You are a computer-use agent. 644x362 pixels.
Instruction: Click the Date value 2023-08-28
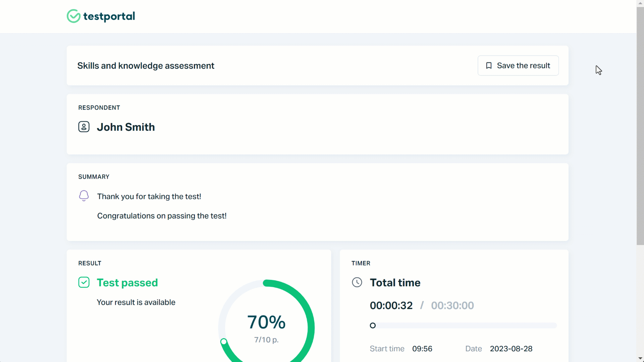pyautogui.click(x=512, y=349)
